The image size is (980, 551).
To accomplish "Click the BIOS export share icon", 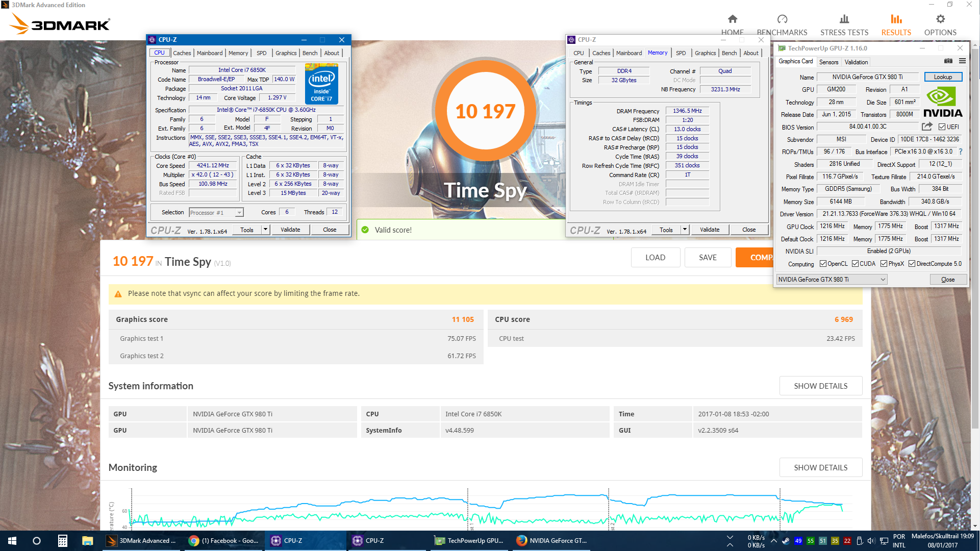I will click(x=927, y=127).
